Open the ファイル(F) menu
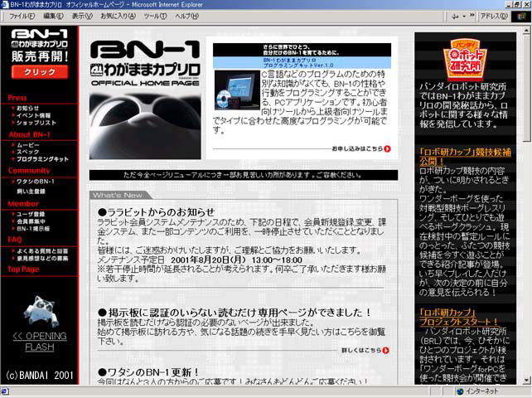Screen dimensions: 532x398 pos(22,16)
